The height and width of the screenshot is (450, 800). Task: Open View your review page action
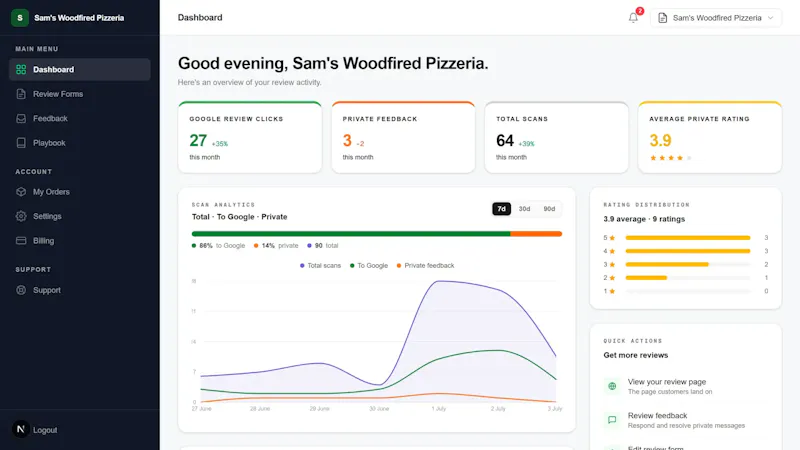(686, 386)
